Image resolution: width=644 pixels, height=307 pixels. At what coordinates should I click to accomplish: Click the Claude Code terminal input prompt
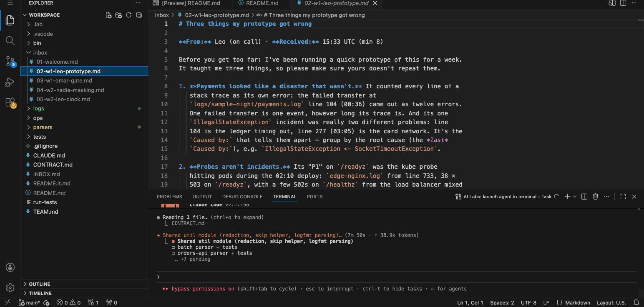pos(396,277)
